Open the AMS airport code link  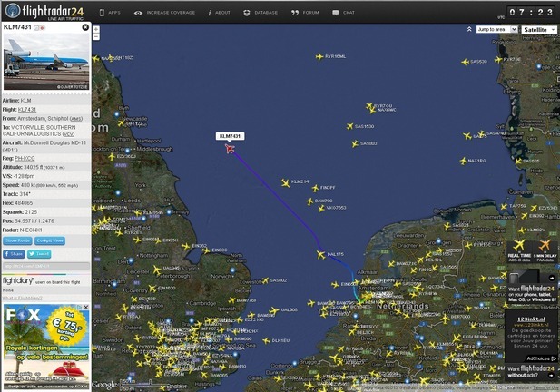(x=75, y=119)
